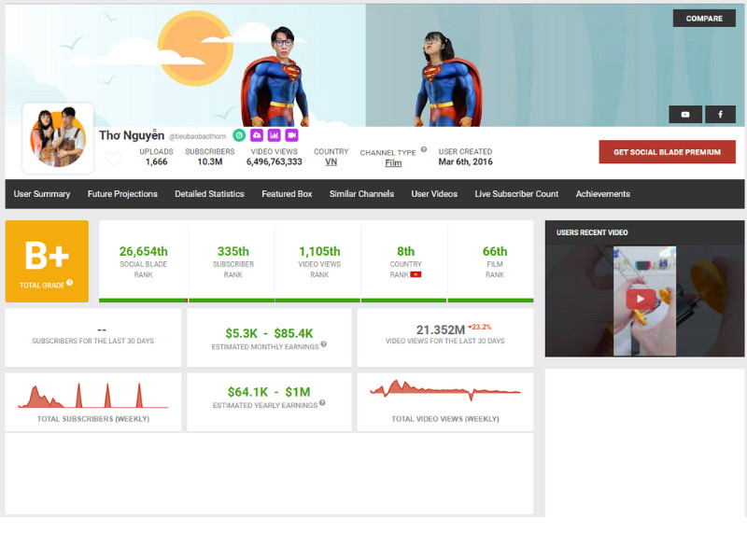747x560 pixels.
Task: Click the $64.1K - $1M yearly earnings
Action: [269, 392]
